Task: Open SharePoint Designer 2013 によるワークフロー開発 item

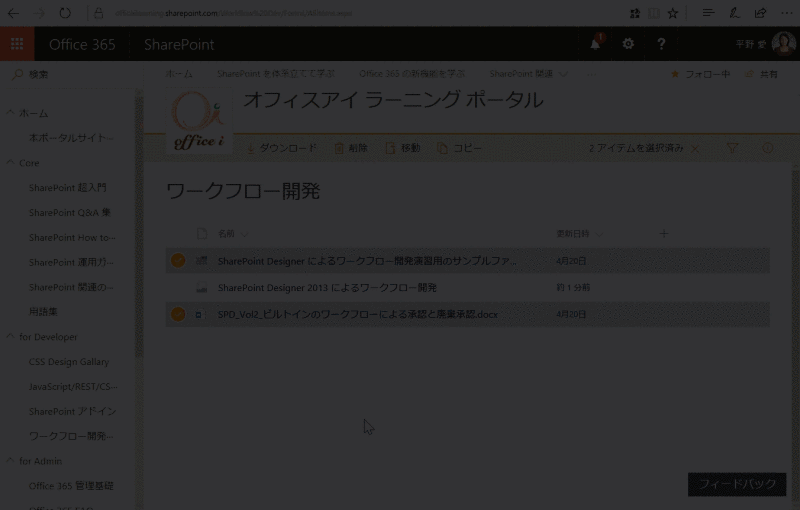Action: (x=327, y=288)
